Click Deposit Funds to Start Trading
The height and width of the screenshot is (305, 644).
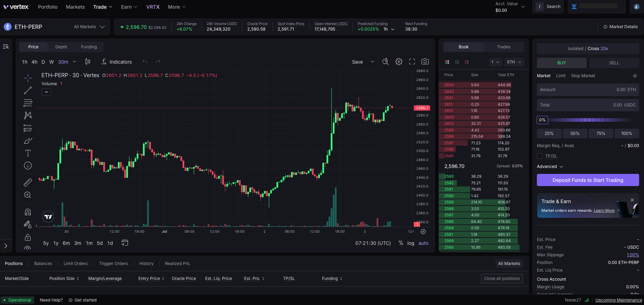pos(588,180)
